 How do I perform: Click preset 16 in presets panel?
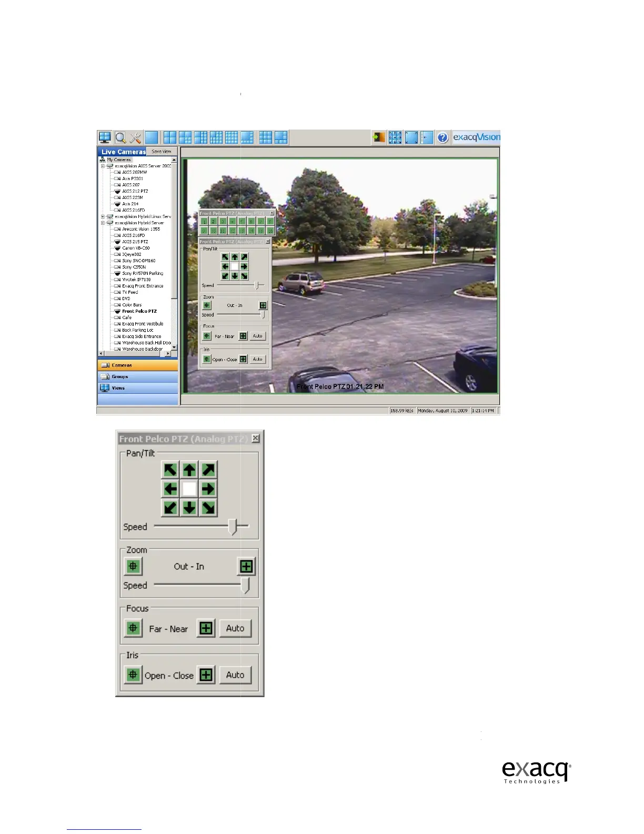(x=270, y=231)
